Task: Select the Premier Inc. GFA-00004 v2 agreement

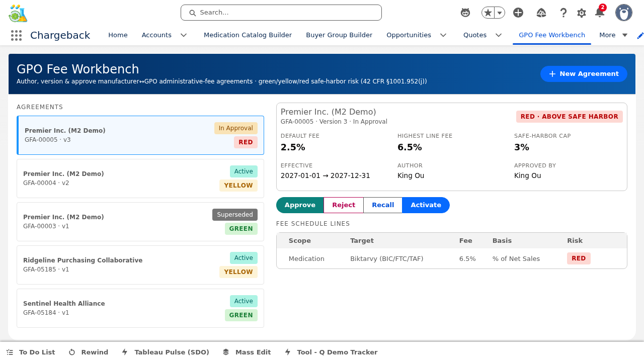Action: pos(140,178)
